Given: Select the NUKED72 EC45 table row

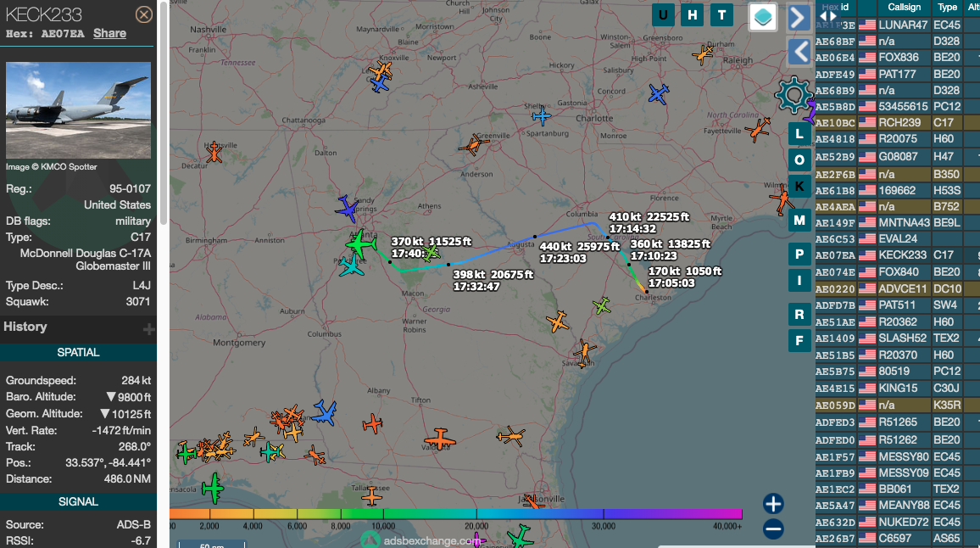Looking at the screenshot, I should 898,522.
